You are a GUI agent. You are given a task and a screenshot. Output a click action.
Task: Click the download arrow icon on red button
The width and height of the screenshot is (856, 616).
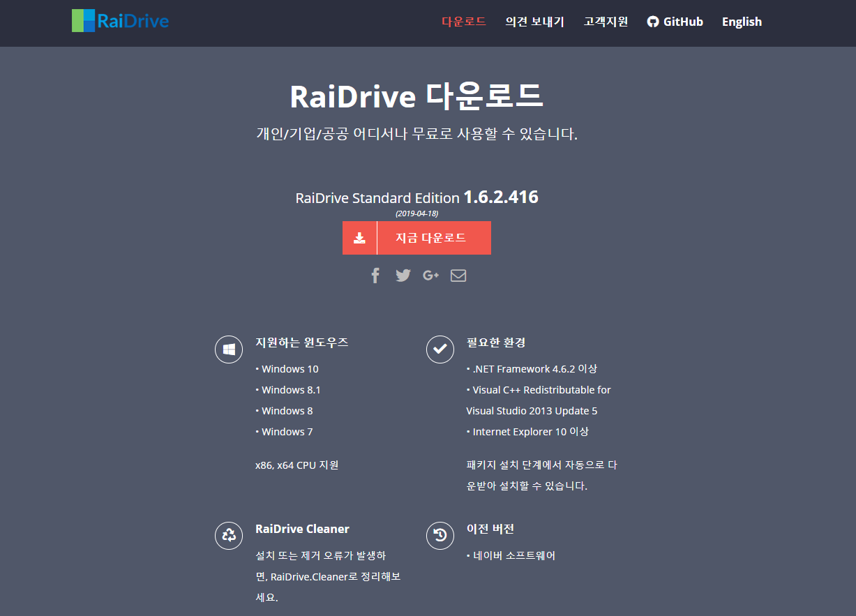(359, 238)
